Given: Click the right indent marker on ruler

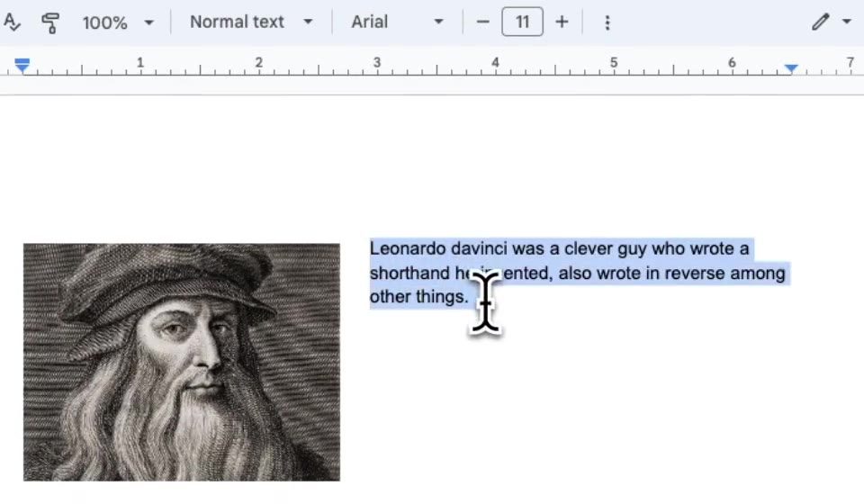Looking at the screenshot, I should (791, 68).
